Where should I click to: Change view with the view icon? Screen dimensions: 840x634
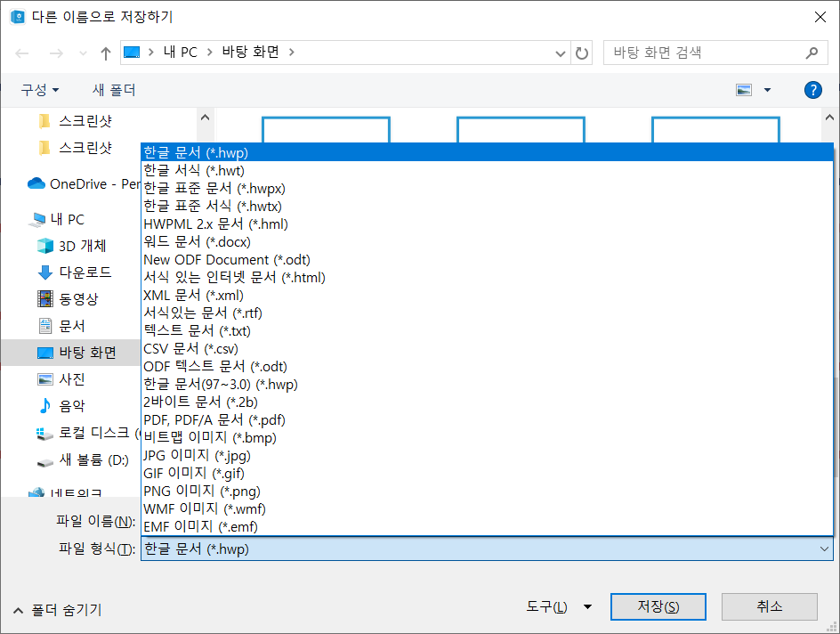(x=744, y=90)
